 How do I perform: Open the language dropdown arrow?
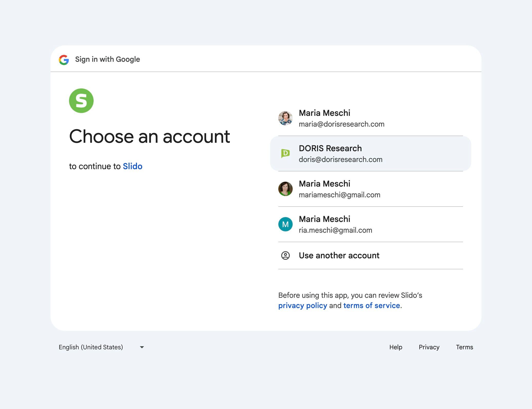pos(142,347)
